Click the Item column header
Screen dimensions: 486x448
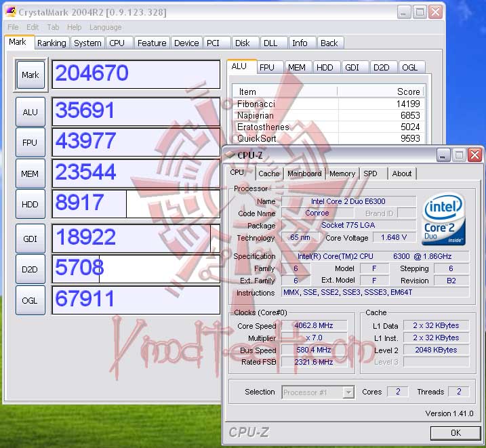tap(285, 91)
